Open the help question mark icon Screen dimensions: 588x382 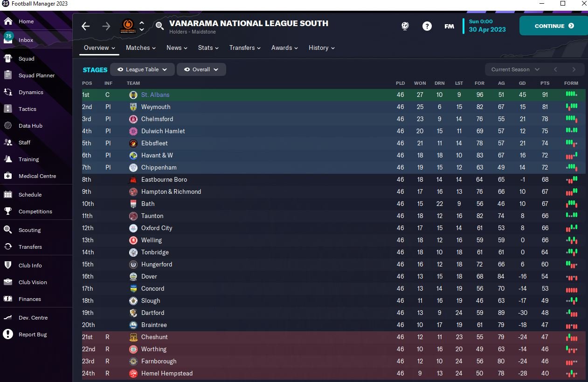click(427, 26)
